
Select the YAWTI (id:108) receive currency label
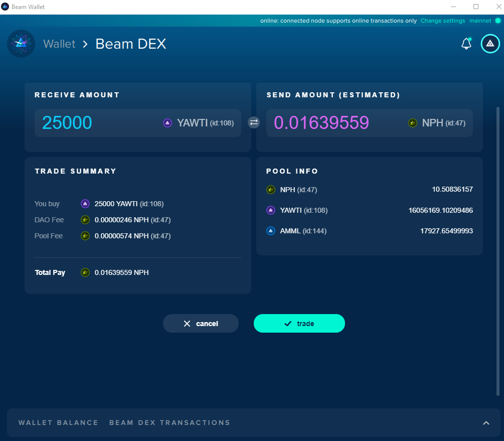[x=206, y=123]
